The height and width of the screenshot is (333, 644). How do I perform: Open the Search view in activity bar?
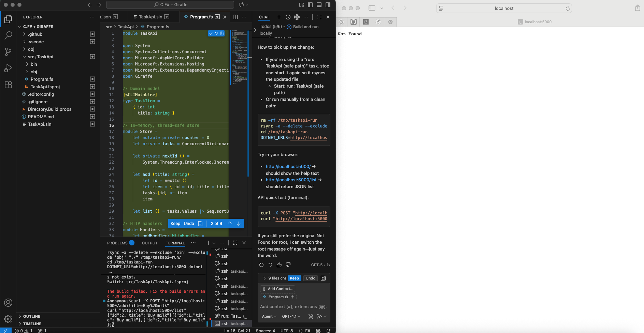(x=8, y=35)
